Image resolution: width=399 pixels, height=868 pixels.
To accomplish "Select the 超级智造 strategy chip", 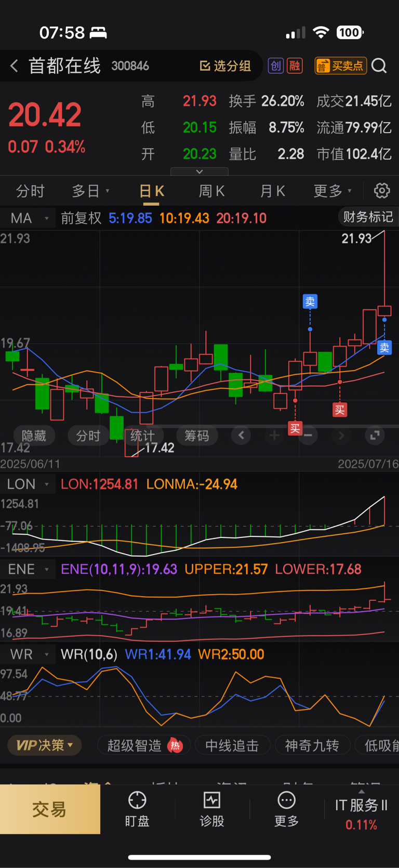I will tap(144, 746).
